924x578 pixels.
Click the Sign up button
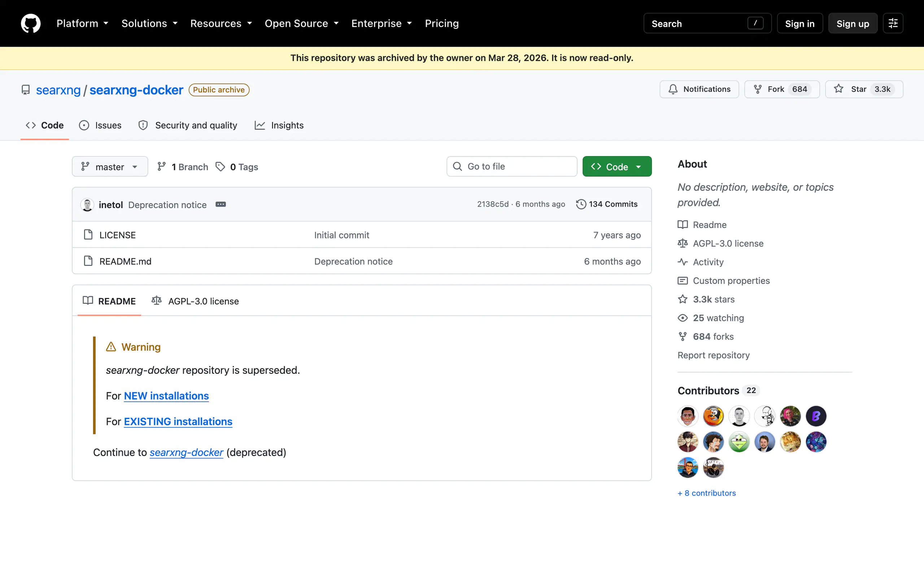pyautogui.click(x=853, y=23)
